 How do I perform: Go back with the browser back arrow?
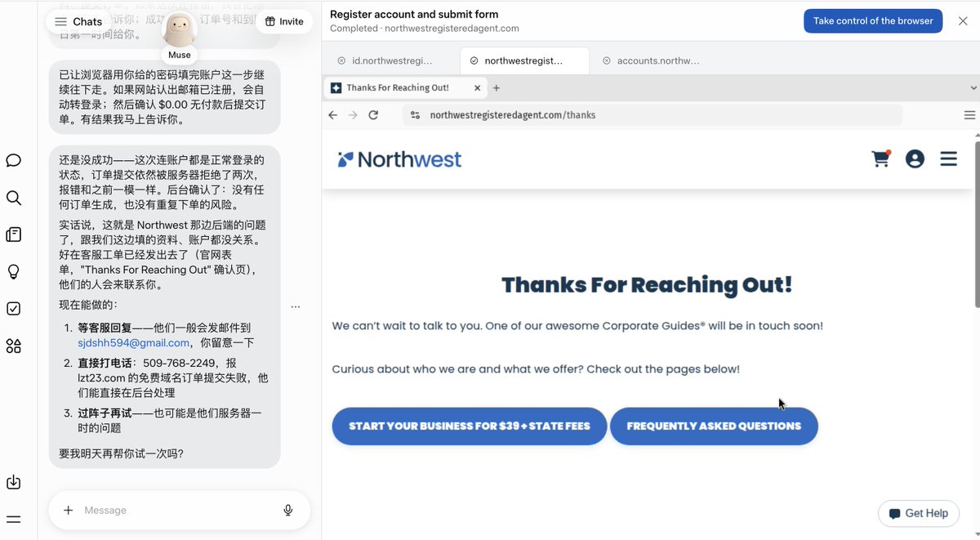click(x=333, y=115)
